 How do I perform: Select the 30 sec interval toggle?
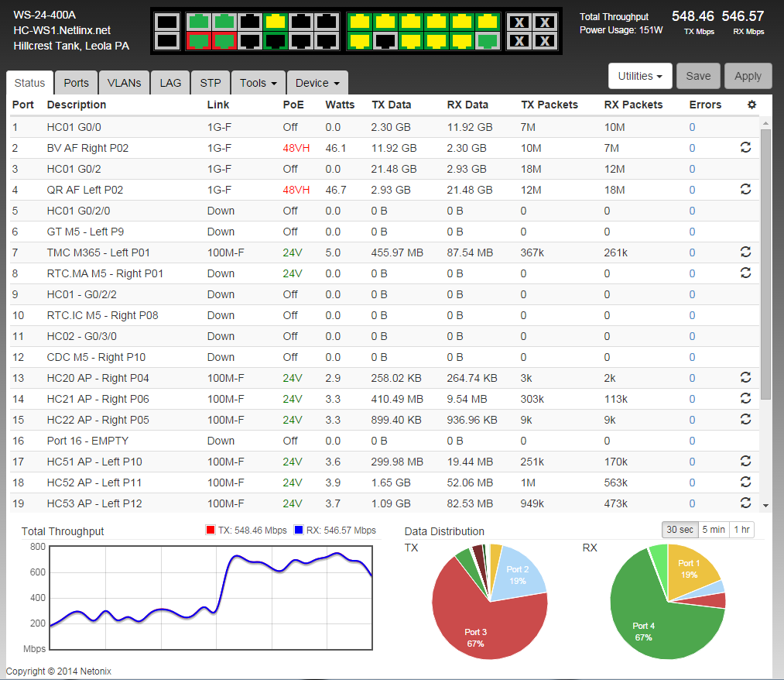pos(680,530)
